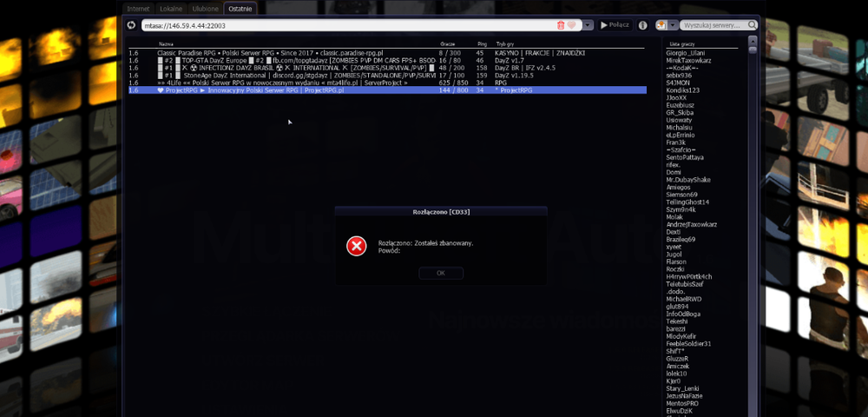Select the 4Life Polski Serwer RPG row

click(x=387, y=83)
